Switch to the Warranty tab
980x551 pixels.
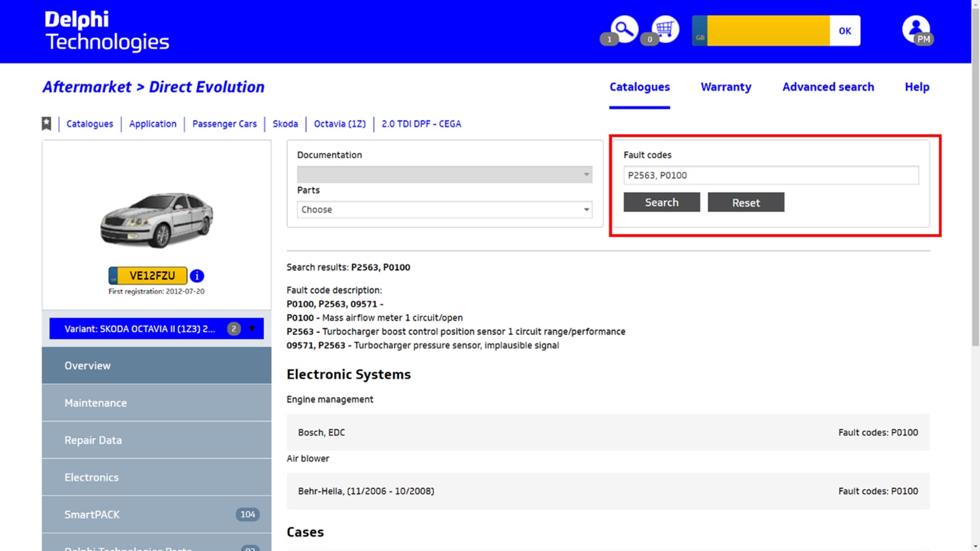725,87
